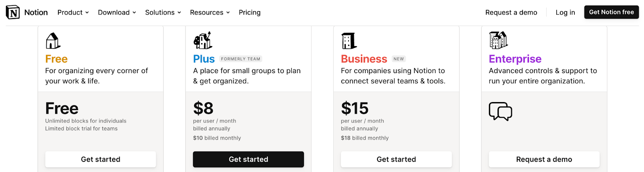The width and height of the screenshot is (644, 172).
Task: Click the Free plan house icon
Action: pyautogui.click(x=53, y=41)
